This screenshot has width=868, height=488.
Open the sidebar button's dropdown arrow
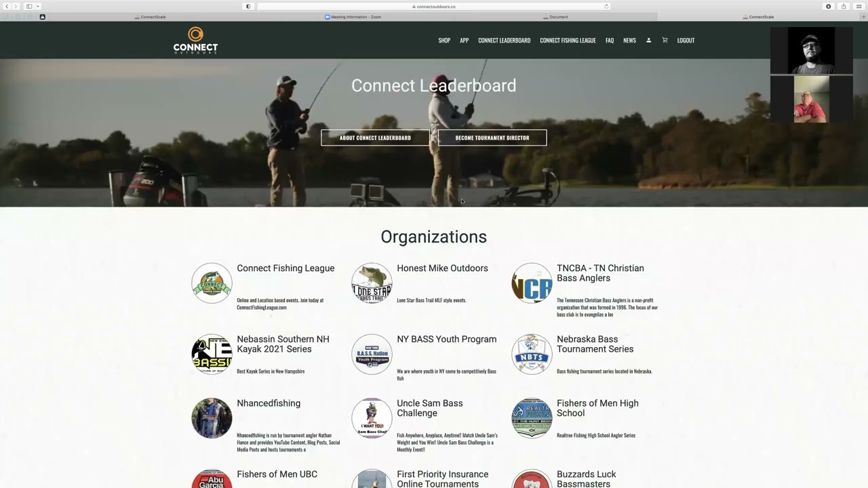38,6
